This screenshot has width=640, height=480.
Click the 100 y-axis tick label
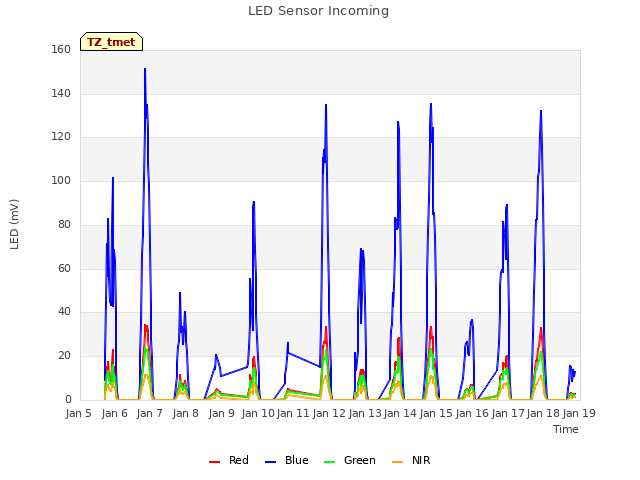(x=61, y=180)
